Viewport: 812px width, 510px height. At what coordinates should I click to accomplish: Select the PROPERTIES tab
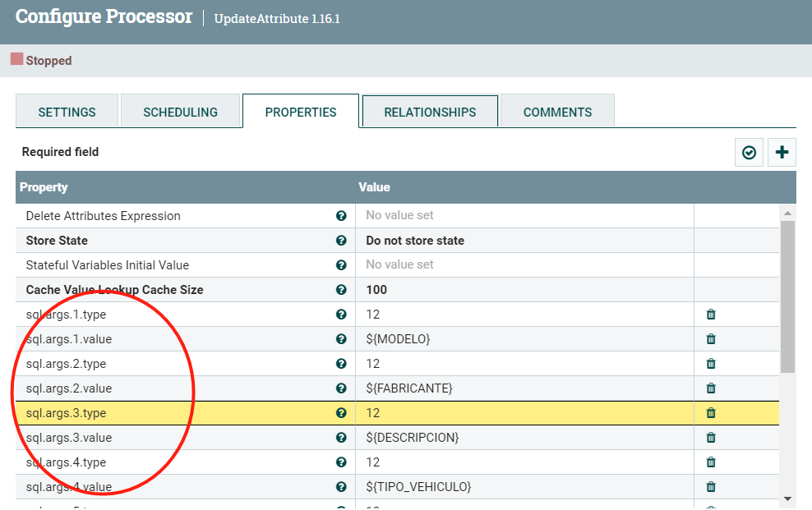point(301,112)
